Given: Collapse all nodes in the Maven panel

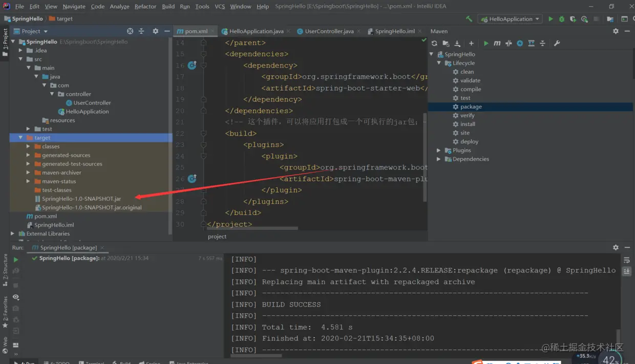Looking at the screenshot, I should 542,43.
